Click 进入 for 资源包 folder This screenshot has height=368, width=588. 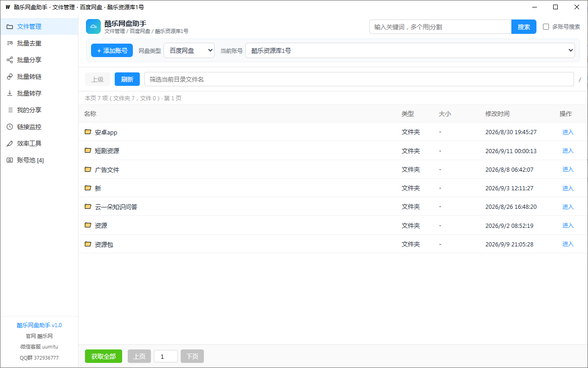(568, 244)
